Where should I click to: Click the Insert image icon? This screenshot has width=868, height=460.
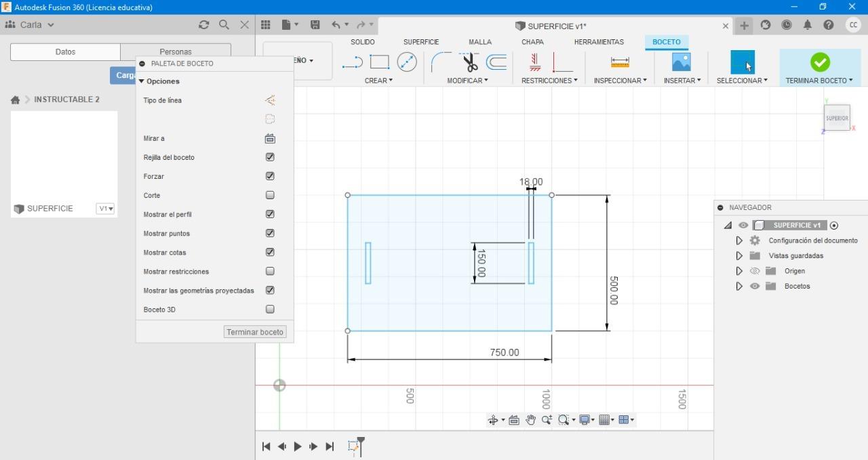(x=681, y=62)
